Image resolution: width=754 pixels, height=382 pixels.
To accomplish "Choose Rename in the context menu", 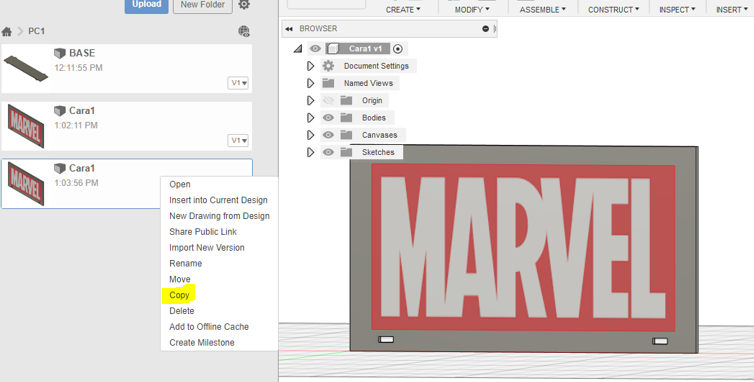I will pyautogui.click(x=186, y=263).
